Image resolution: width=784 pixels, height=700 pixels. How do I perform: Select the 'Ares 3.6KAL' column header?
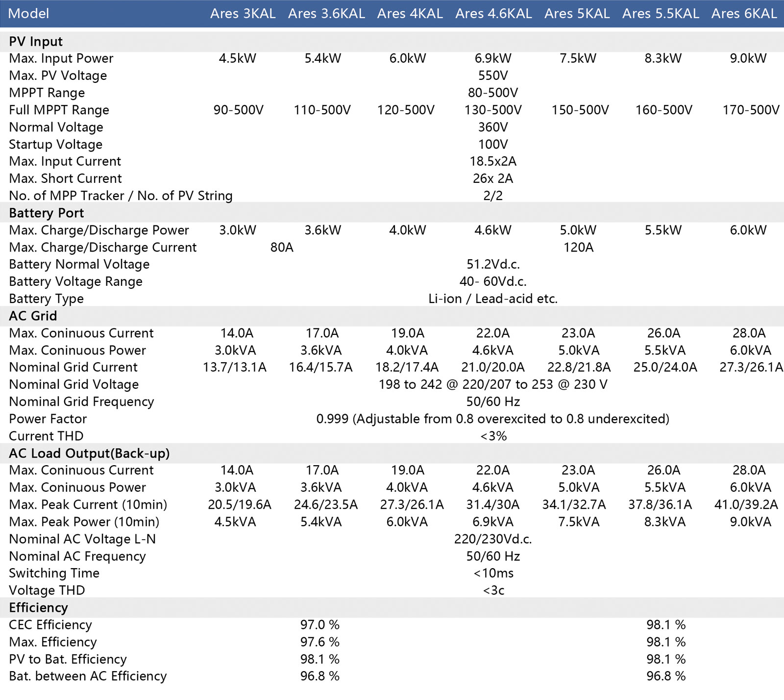(326, 13)
